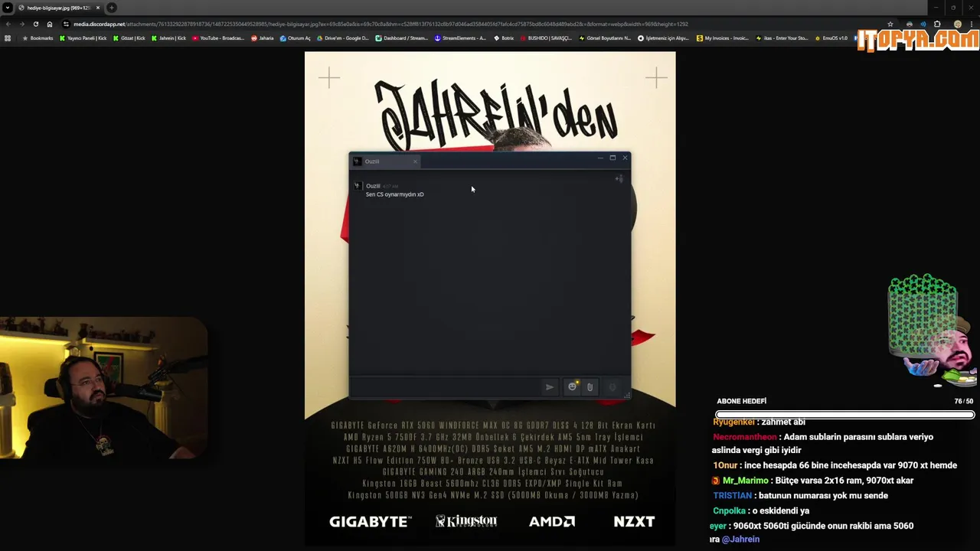
Task: Open the StreamElements bookmark
Action: pyautogui.click(x=460, y=37)
